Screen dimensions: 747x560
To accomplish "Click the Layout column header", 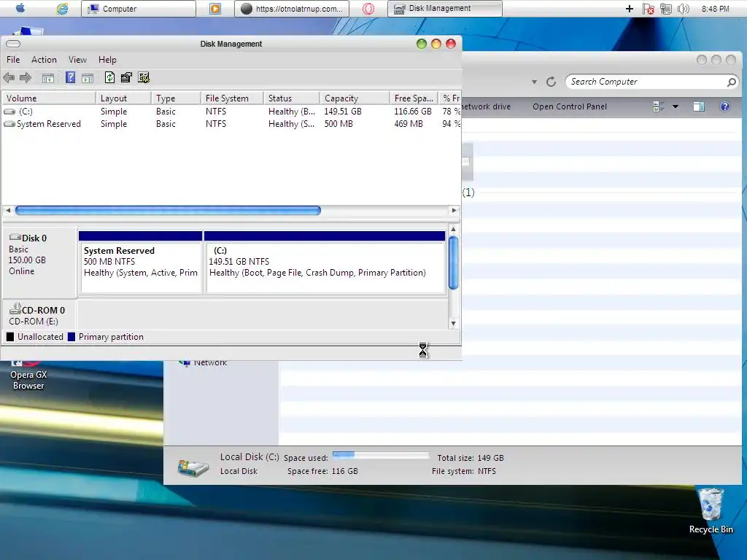I will click(x=123, y=98).
